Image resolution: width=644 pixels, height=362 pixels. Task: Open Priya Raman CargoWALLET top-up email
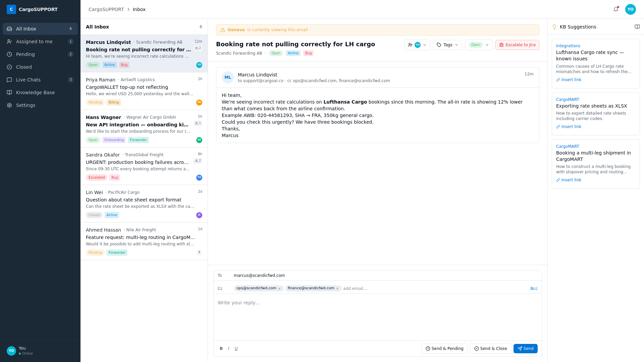point(144,91)
